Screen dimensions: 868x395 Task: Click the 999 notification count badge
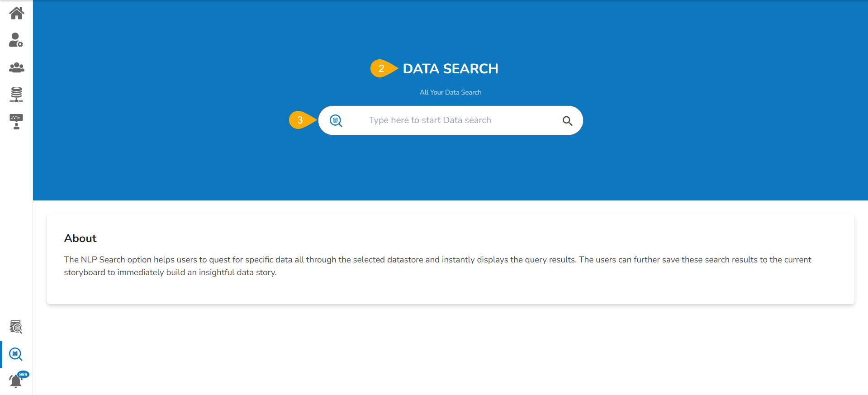[23, 374]
